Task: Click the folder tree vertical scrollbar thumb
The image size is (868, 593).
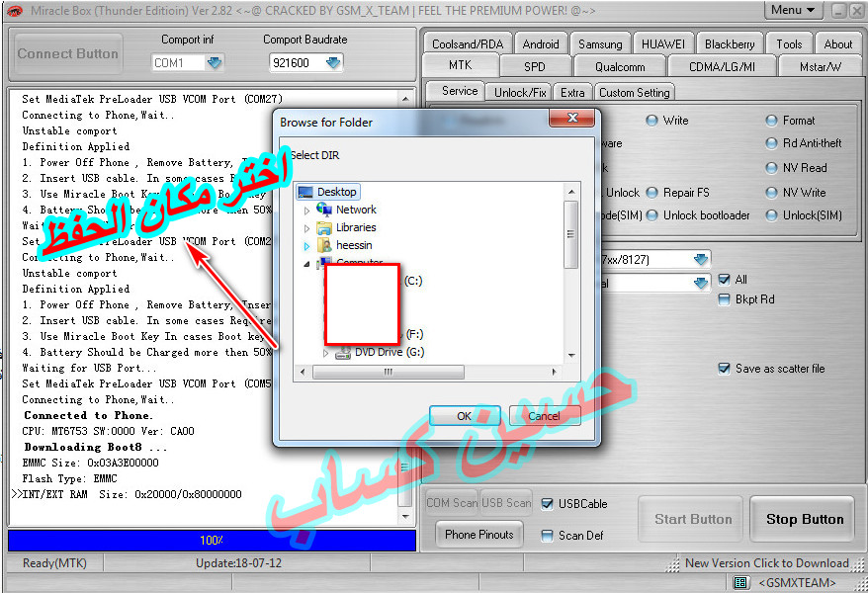Action: click(570, 234)
